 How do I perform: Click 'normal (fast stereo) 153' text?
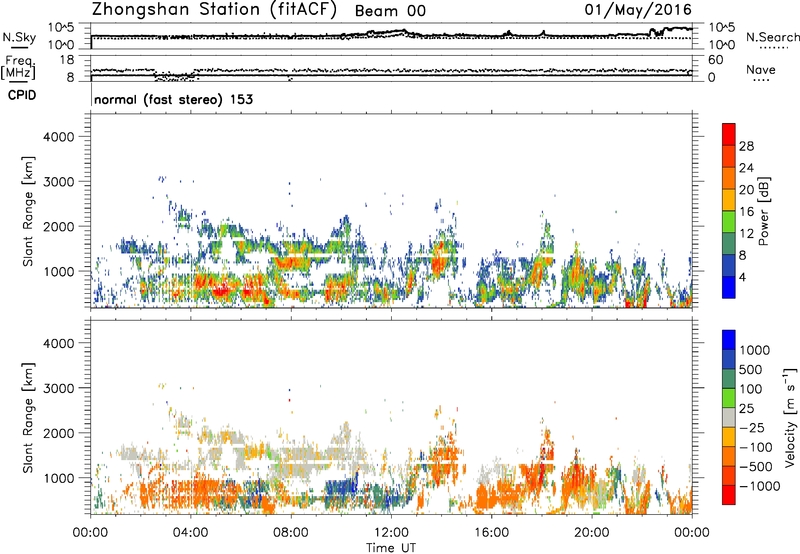(x=173, y=99)
